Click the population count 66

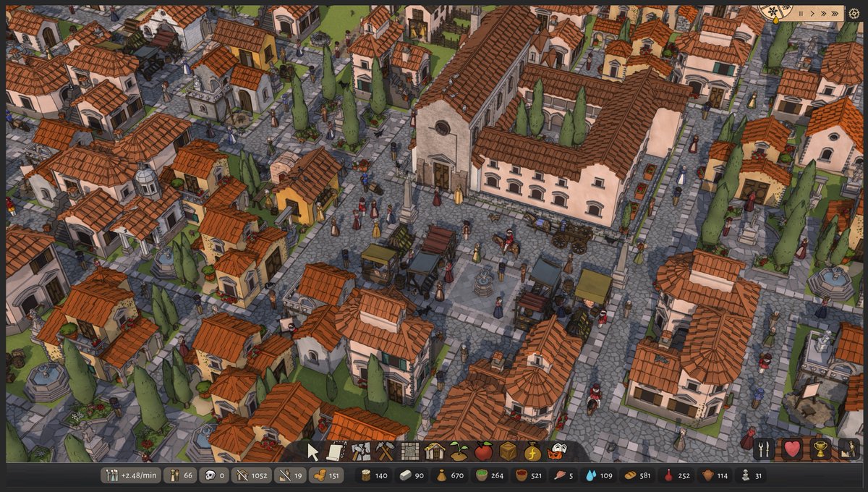[182, 475]
